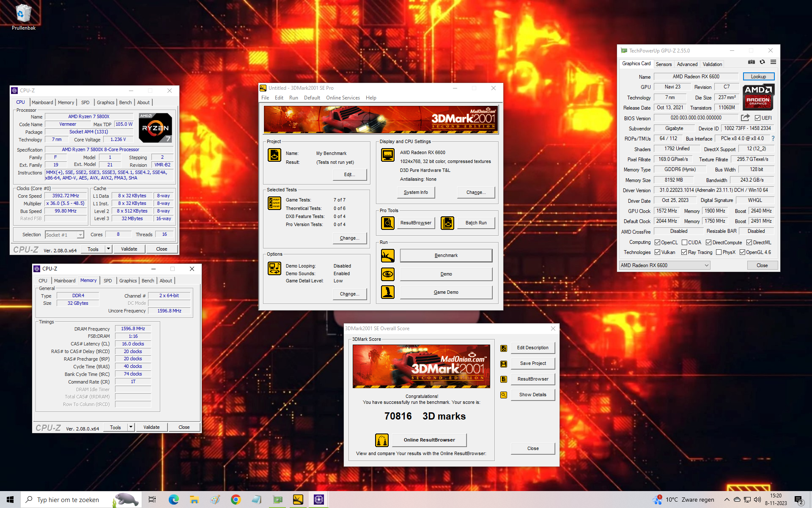Toggle the DirectCompute checkbox
This screenshot has height=508, width=812.
coord(708,243)
